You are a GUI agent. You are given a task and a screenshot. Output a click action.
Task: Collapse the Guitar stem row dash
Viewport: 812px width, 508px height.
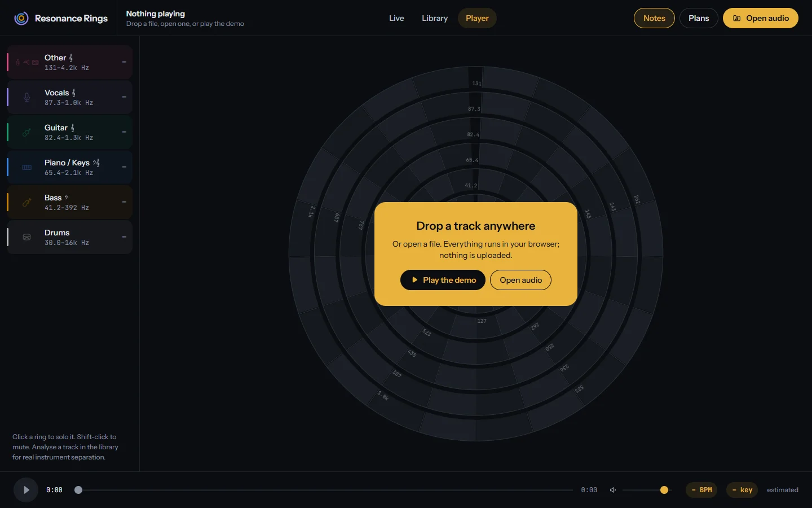coord(124,132)
